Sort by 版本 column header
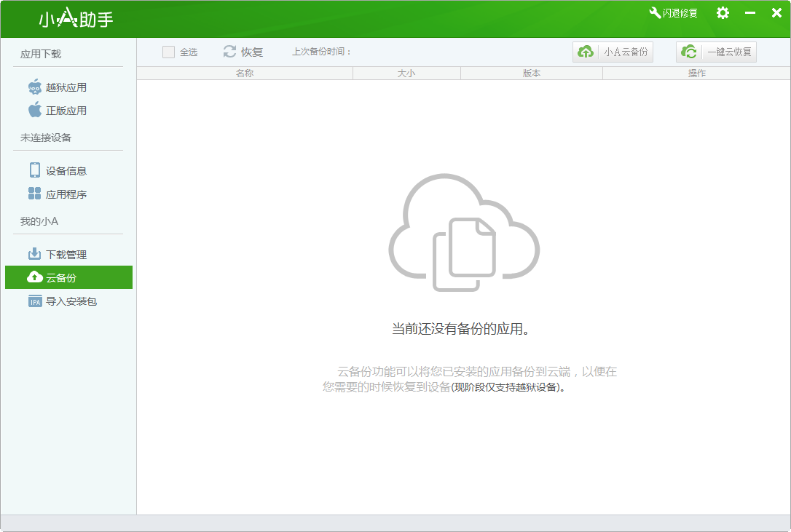Viewport: 791px width, 532px height. (532, 73)
